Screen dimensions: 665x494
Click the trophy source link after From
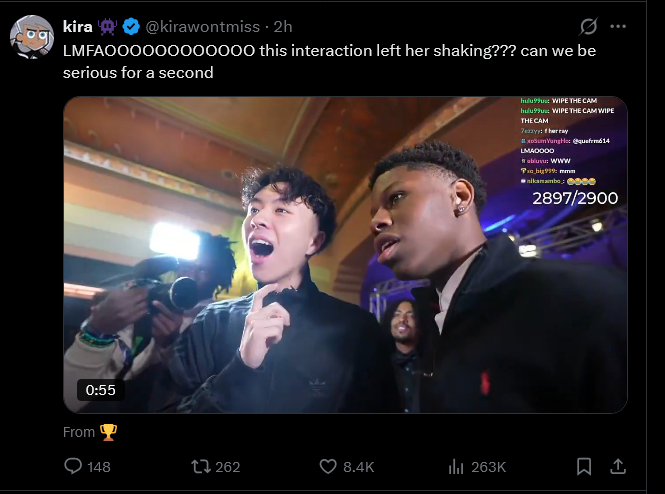[x=108, y=432]
